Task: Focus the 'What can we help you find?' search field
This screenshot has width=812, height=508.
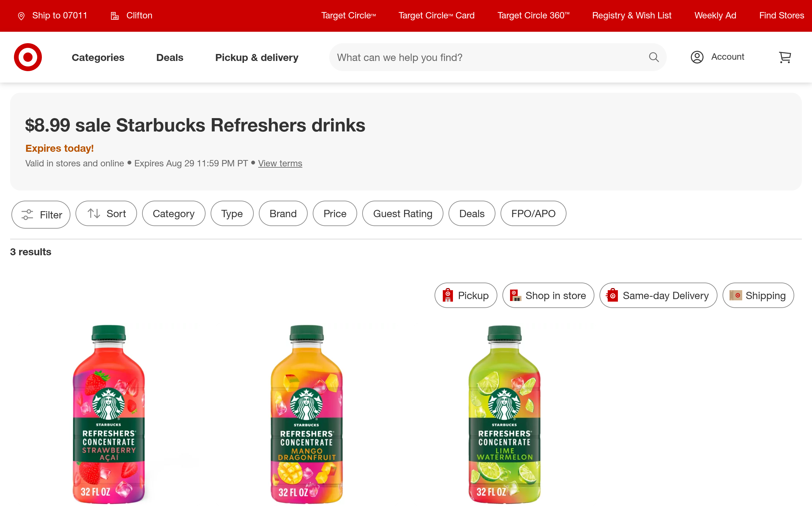Action: 498,57
